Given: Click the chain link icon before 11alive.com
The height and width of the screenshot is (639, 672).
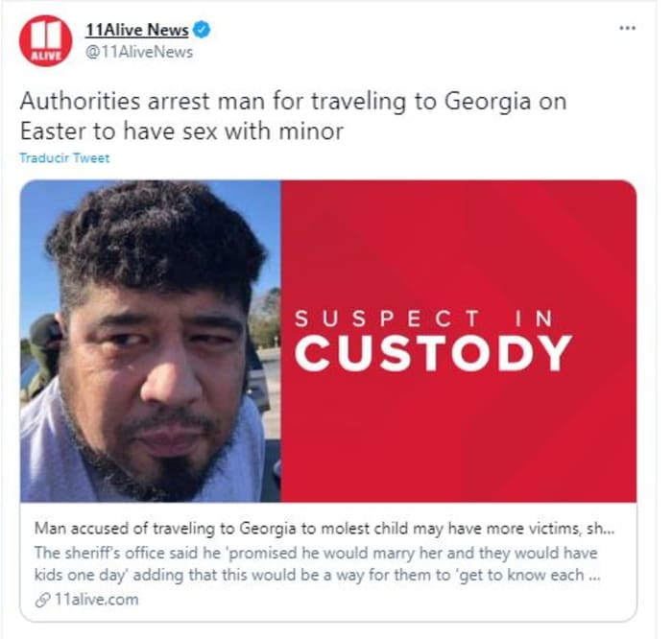Looking at the screenshot, I should pos(43,600).
